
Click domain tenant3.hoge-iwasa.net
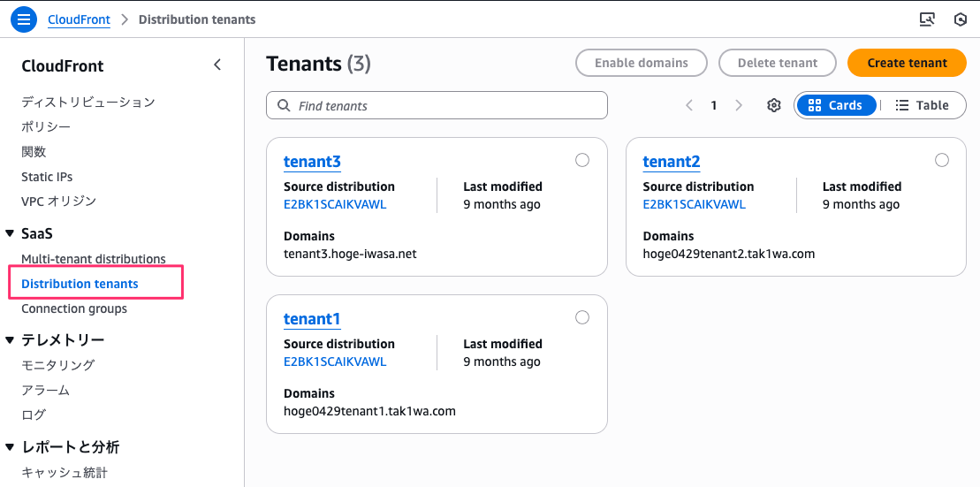350,254
